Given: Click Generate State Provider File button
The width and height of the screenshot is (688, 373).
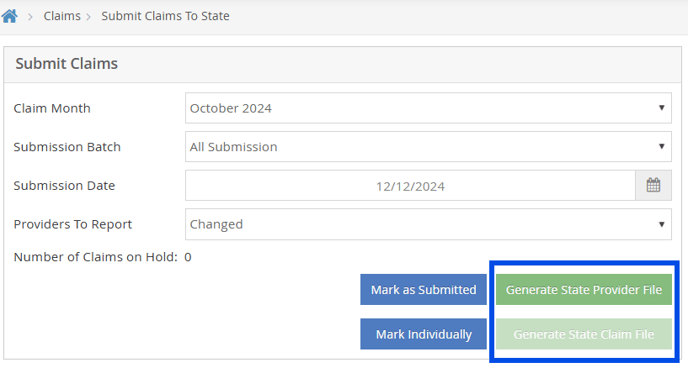Looking at the screenshot, I should click(584, 290).
